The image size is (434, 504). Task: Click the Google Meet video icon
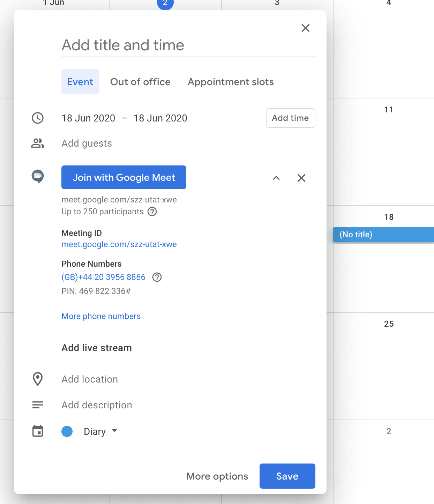38,176
